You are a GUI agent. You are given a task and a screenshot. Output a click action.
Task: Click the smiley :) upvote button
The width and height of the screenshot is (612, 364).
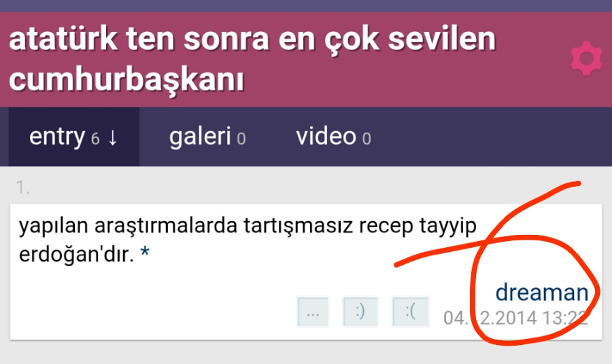click(x=360, y=312)
